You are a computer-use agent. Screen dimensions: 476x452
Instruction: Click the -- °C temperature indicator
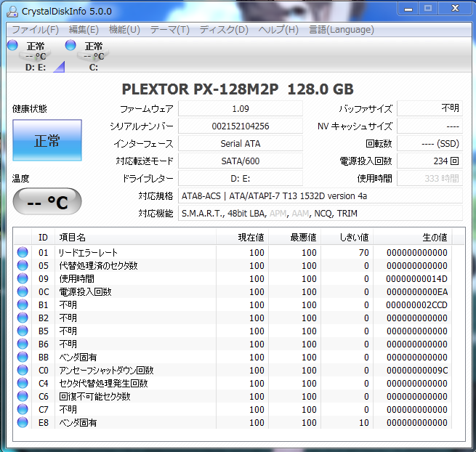point(47,201)
